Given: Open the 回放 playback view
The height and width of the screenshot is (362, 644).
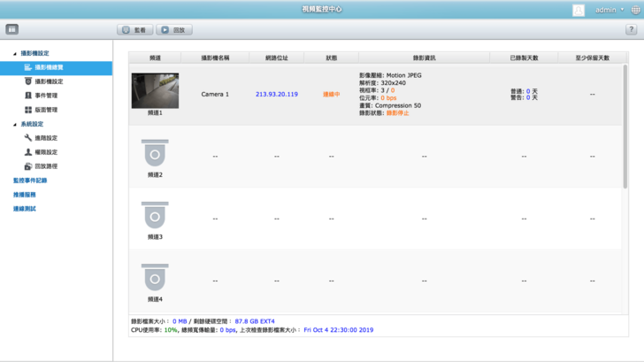Looking at the screenshot, I should [173, 29].
